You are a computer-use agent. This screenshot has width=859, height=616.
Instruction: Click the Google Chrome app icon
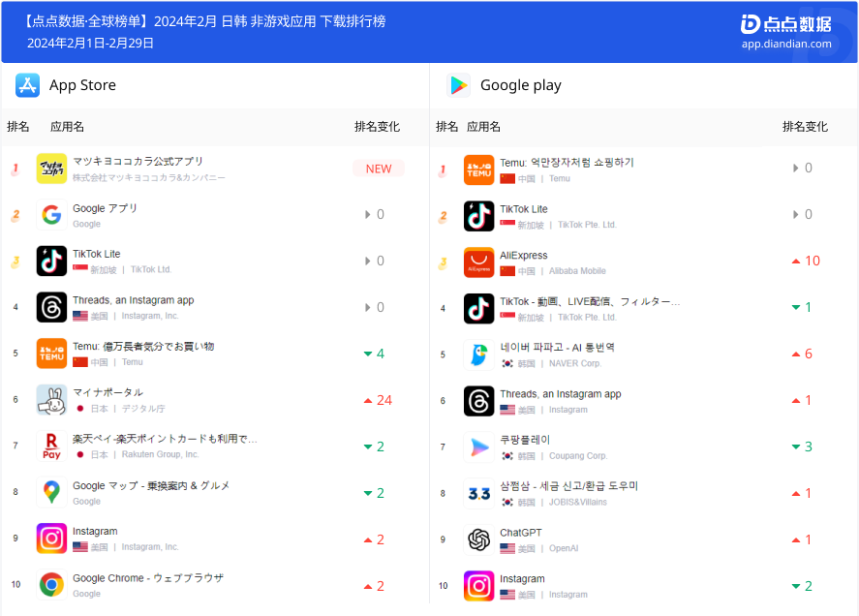(51, 585)
